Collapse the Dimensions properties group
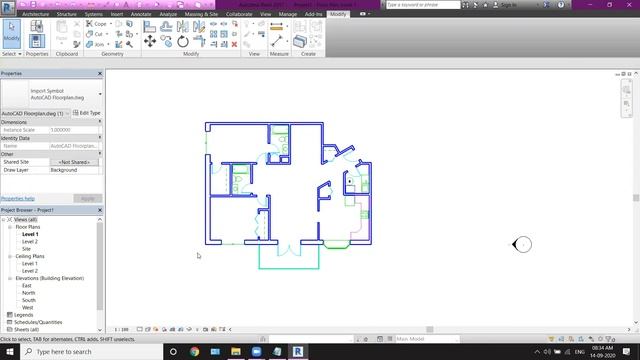The image size is (640, 360). [100, 122]
